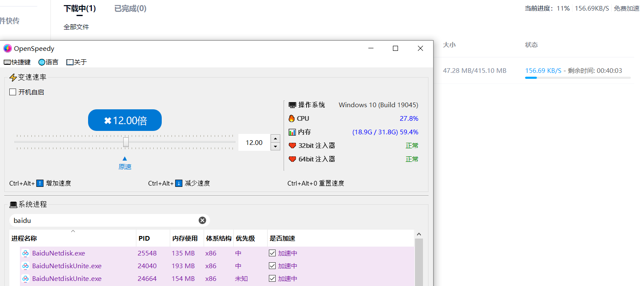Sort by 体系结构 column header
Image resolution: width=644 pixels, height=286 pixels.
(x=219, y=239)
